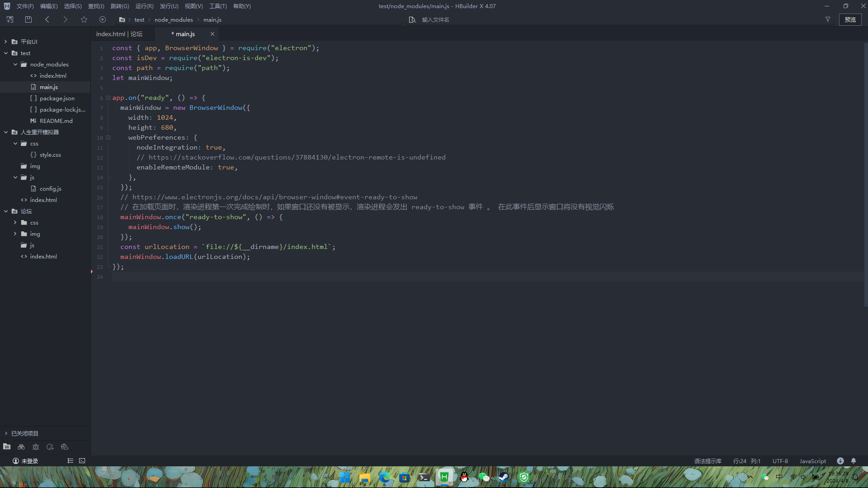Open the filter funnel icon
The image size is (868, 488).
tap(828, 19)
